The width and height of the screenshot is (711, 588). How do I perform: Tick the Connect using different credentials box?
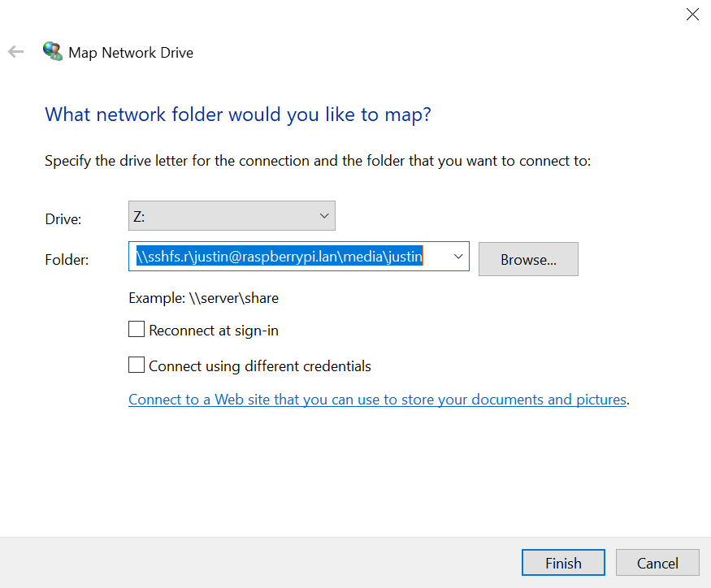click(137, 365)
